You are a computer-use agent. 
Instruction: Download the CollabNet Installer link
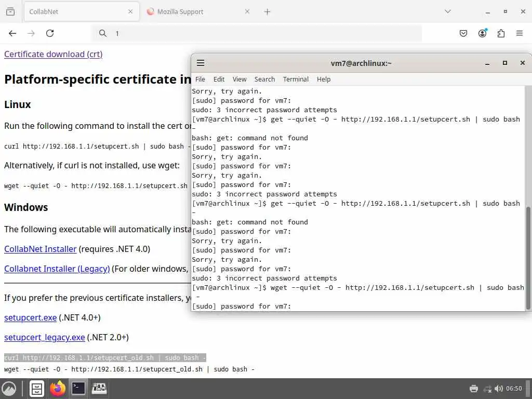41,249
